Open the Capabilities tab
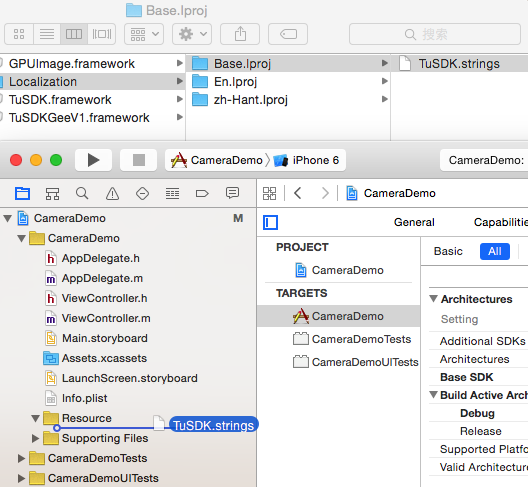Image resolution: width=528 pixels, height=487 pixels. pos(501,222)
